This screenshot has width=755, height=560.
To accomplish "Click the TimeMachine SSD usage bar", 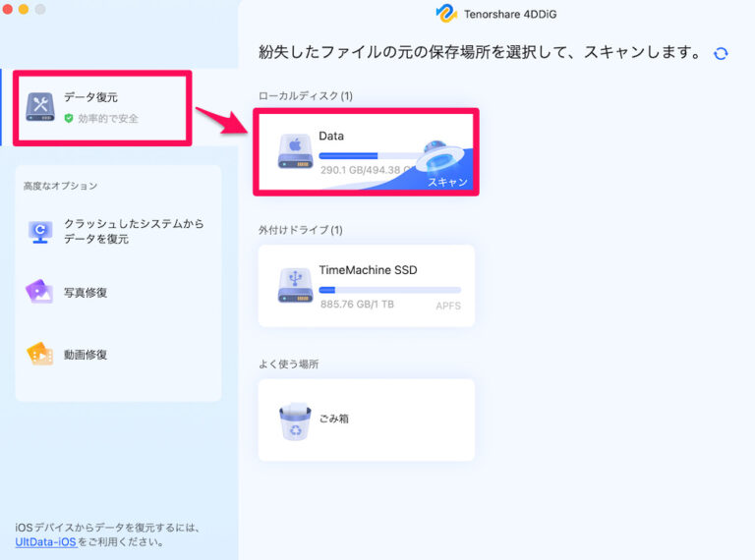I will click(x=390, y=290).
